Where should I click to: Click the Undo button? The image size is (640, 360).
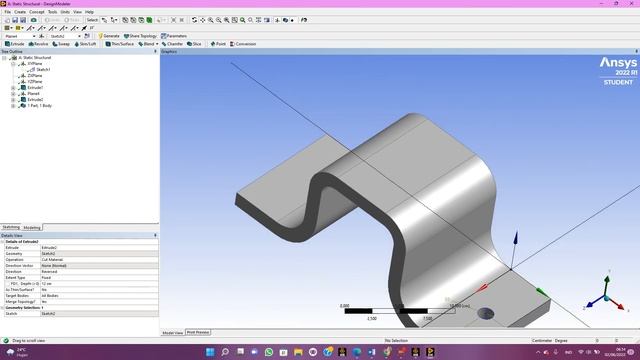click(52, 20)
